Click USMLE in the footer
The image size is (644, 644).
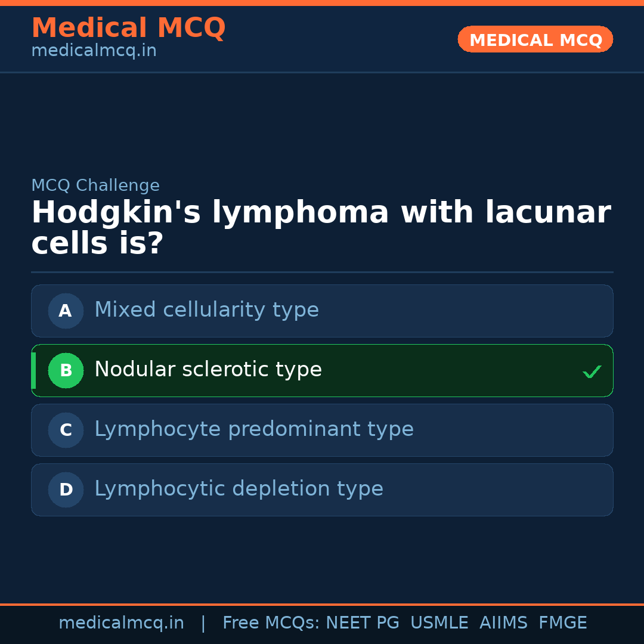click(439, 623)
